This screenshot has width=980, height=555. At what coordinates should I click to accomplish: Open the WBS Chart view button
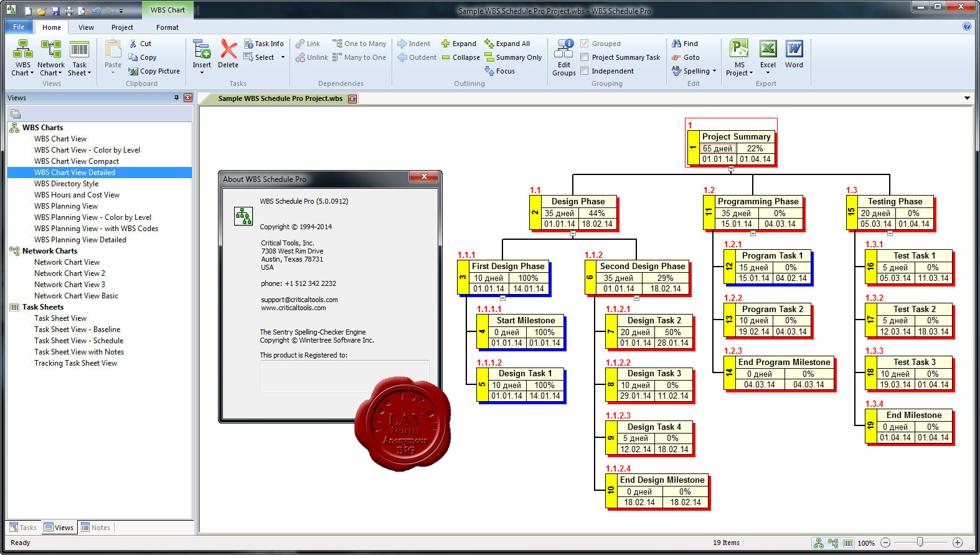click(x=24, y=58)
